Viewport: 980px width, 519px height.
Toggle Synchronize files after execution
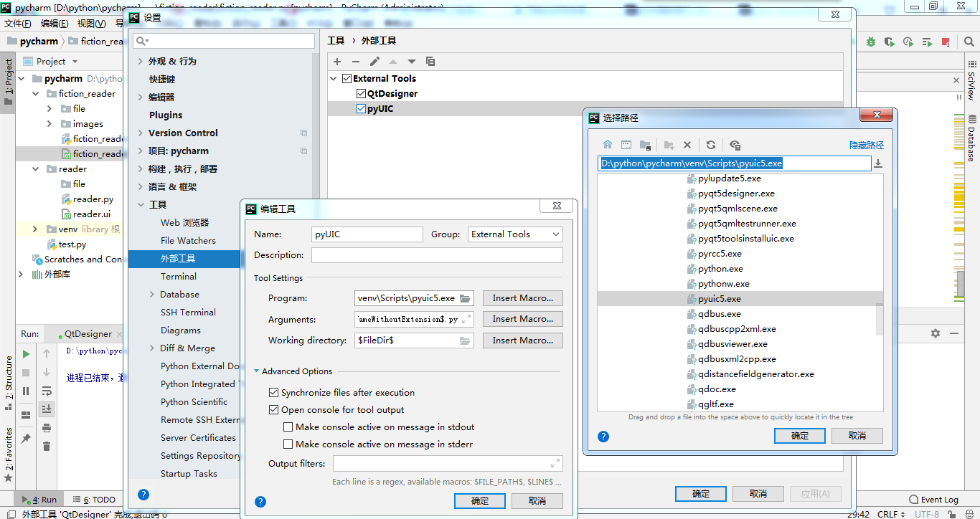273,392
